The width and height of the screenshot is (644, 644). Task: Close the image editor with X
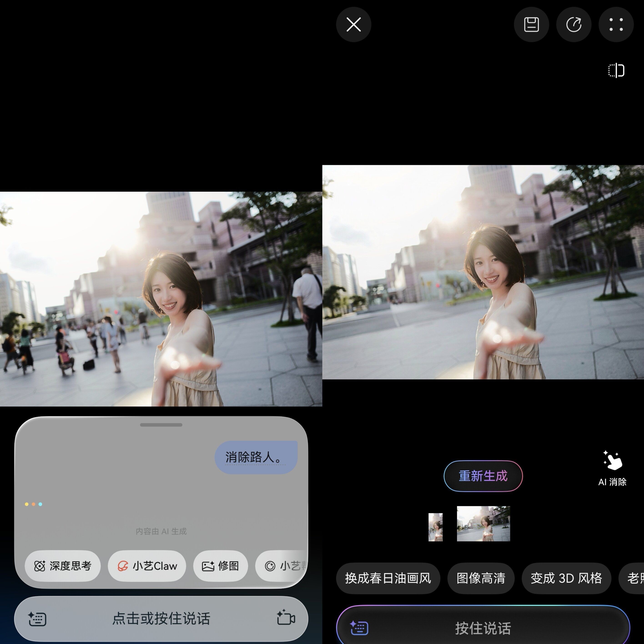(353, 24)
